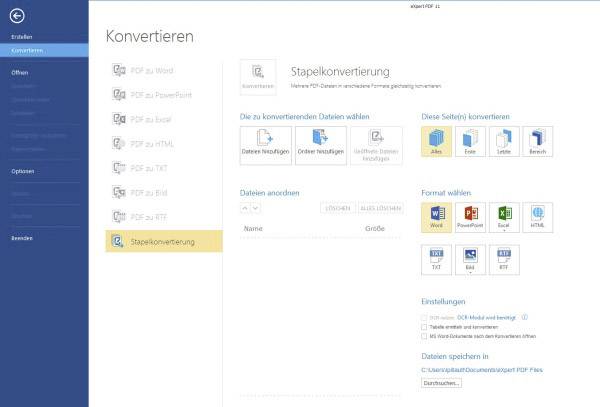Open the Erstellen menu entry

pyautogui.click(x=22, y=37)
